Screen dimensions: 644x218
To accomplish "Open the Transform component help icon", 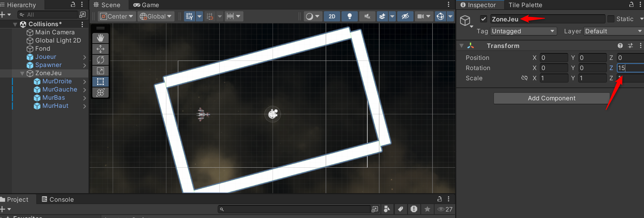I will click(x=620, y=46).
